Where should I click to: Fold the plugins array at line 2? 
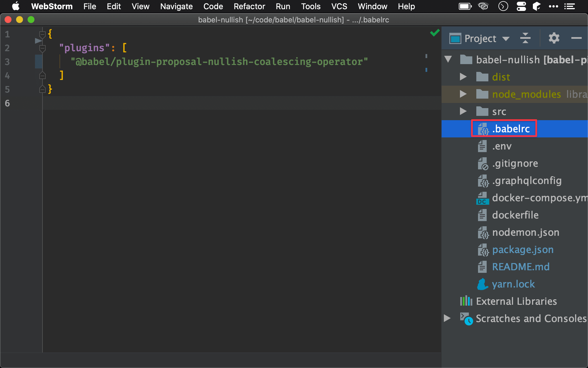coord(42,48)
